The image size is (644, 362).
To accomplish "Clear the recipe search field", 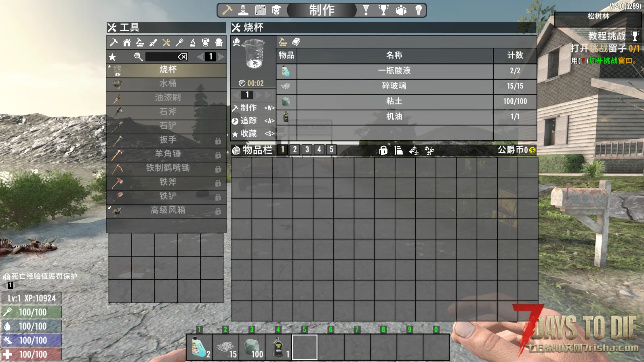I will click(x=183, y=57).
